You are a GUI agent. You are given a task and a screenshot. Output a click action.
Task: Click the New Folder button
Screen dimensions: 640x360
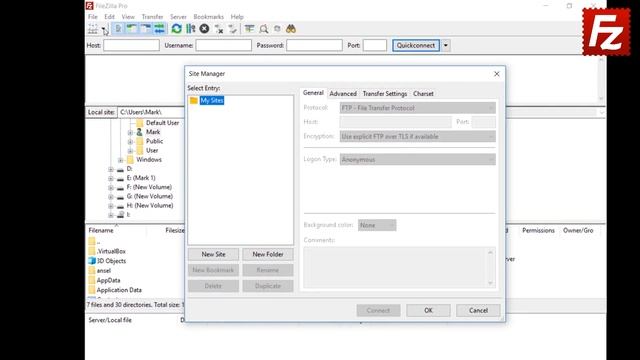(x=268, y=254)
